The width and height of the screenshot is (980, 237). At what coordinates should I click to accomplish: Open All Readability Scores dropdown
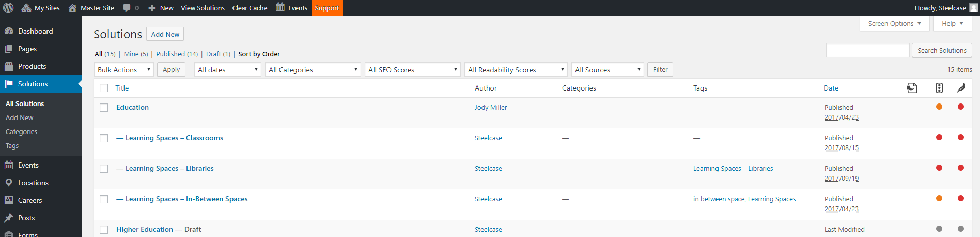516,69
